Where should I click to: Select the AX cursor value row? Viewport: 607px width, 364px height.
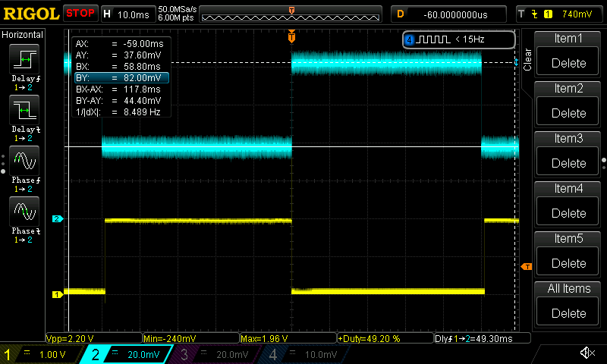[x=121, y=44]
